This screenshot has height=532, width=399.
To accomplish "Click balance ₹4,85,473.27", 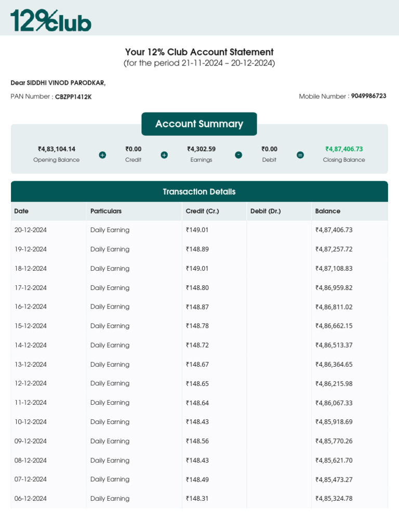I will click(334, 480).
